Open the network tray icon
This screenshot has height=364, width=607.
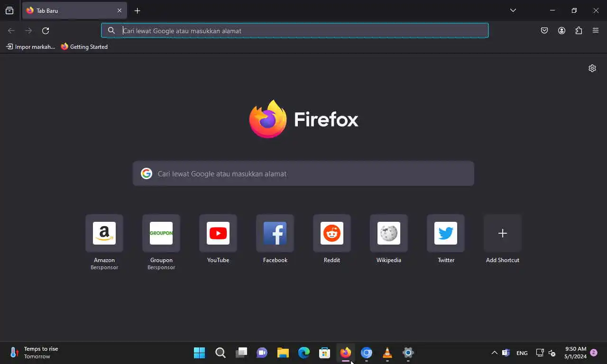pyautogui.click(x=540, y=353)
